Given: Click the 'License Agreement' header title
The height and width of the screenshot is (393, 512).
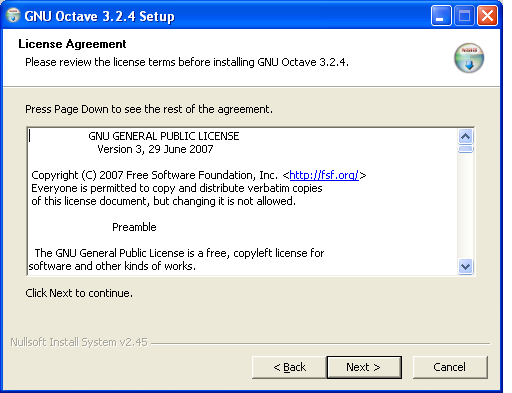Looking at the screenshot, I should coord(72,44).
